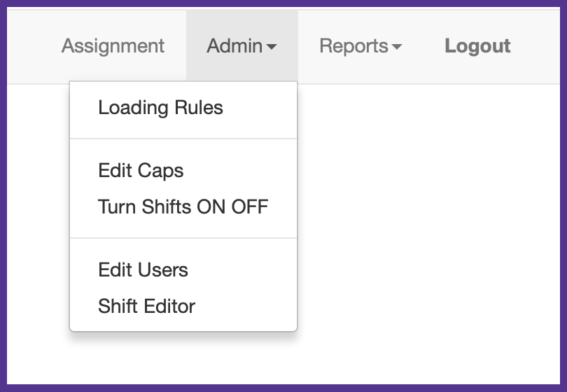Select Edit Users in the dropdown
This screenshot has height=392, width=567.
143,270
